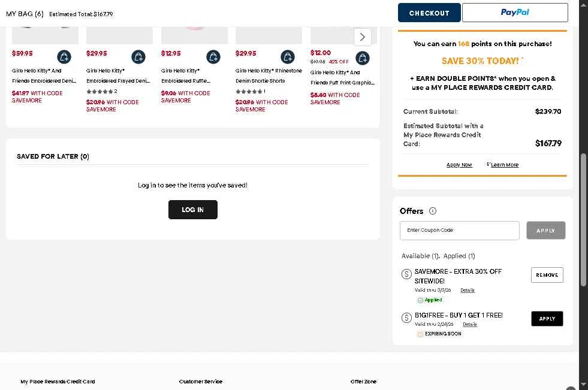588x390 pixels.
Task: Open Learn More rewards card link
Action: [504, 165]
